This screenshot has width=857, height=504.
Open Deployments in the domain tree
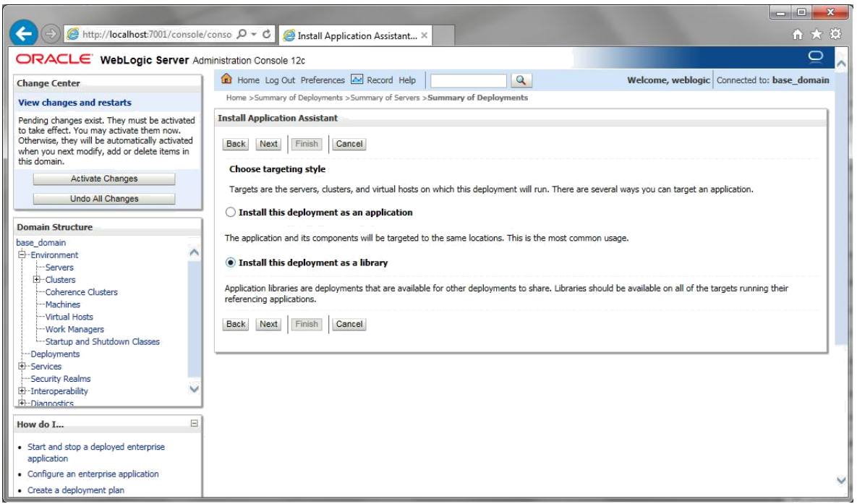pyautogui.click(x=55, y=354)
